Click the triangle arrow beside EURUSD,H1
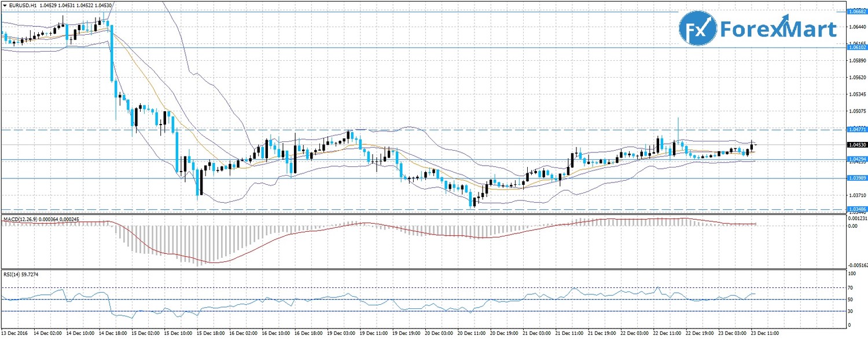The height and width of the screenshot is (339, 868). pyautogui.click(x=5, y=5)
